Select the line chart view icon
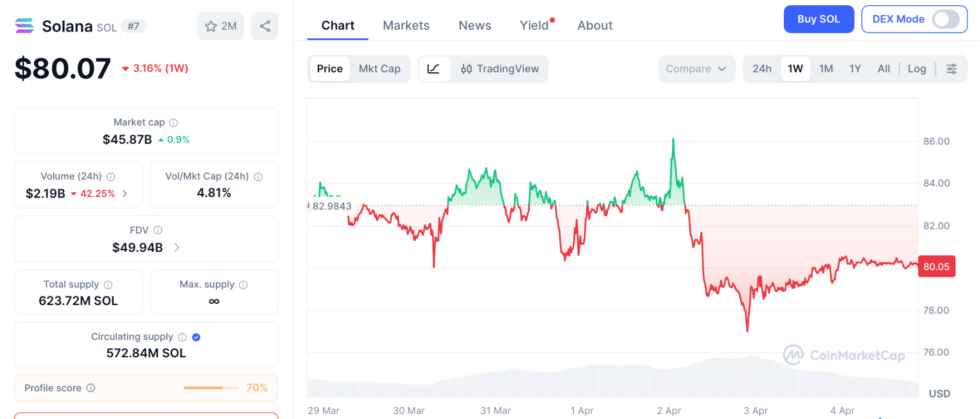 pyautogui.click(x=434, y=69)
